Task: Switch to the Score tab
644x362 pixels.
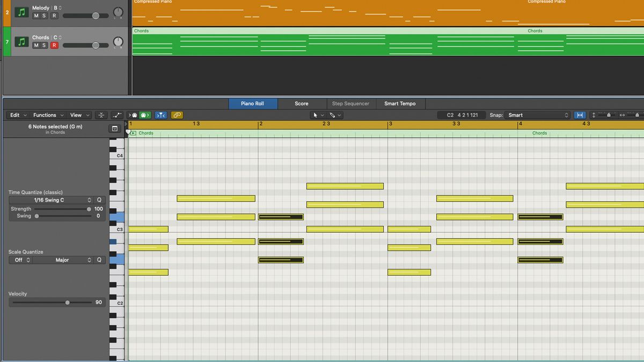Action: pos(302,104)
